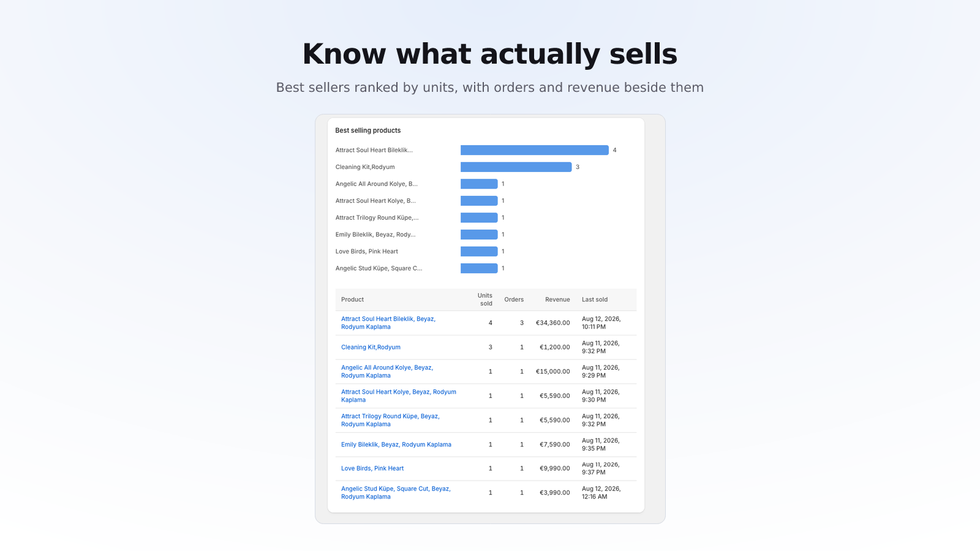Select the Attract Soul Heart Bileklik chart bar

[x=535, y=150]
